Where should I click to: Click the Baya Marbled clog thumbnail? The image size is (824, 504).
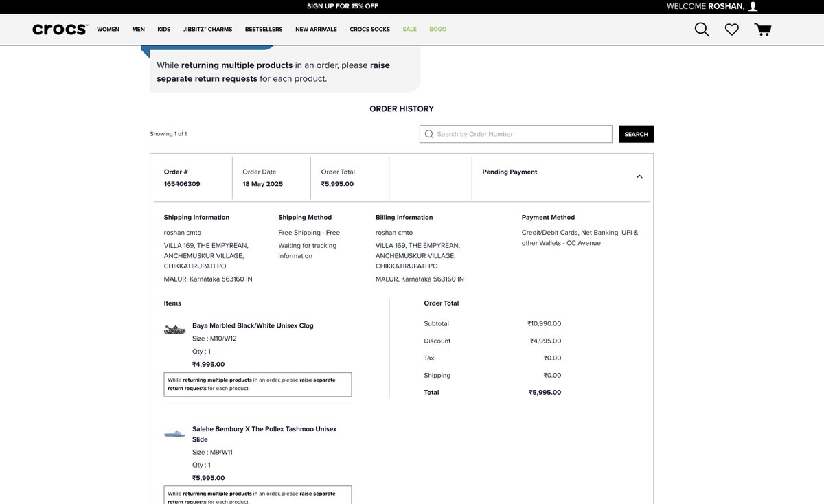[174, 330]
